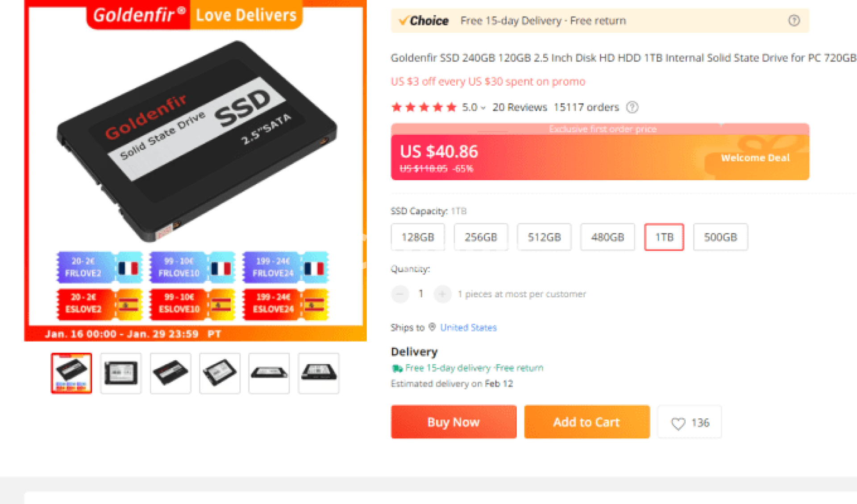This screenshot has height=504, width=857.
Task: Click the heart wishlist icon
Action: (x=678, y=423)
